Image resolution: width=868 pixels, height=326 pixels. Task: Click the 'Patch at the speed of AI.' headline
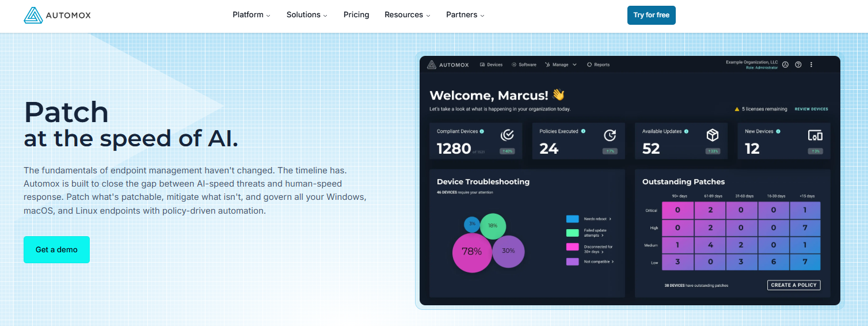[x=131, y=124]
